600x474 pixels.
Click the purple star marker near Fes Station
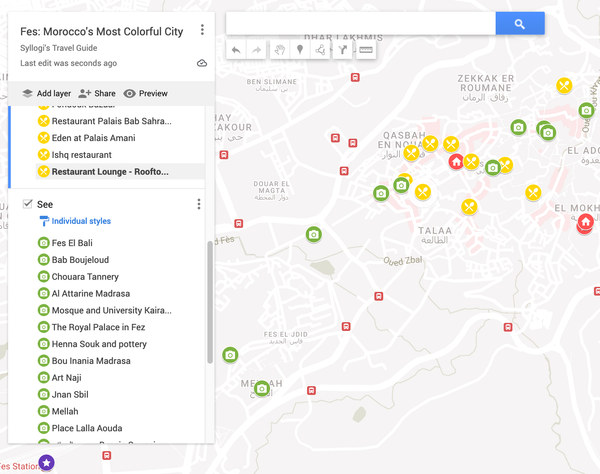click(46, 463)
